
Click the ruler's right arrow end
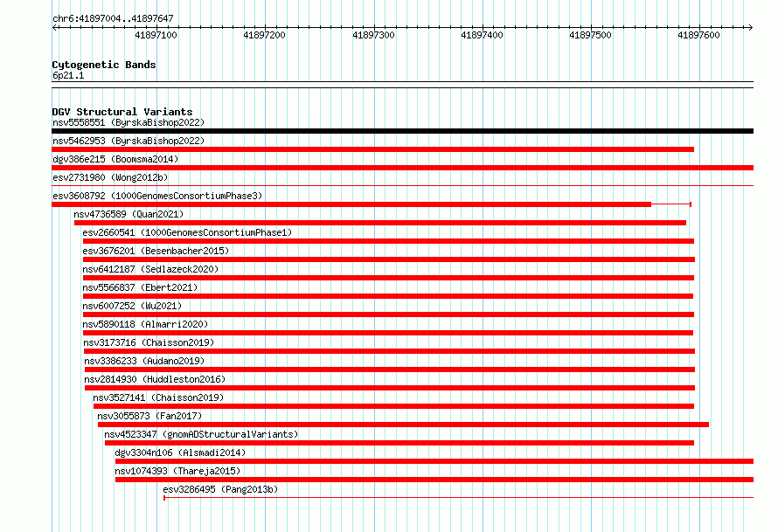751,27
